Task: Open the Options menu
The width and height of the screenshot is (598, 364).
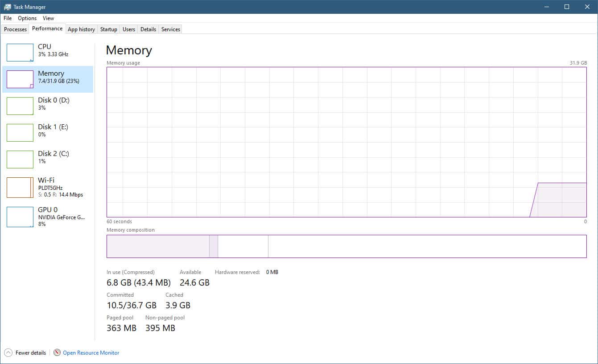Action: [x=27, y=18]
